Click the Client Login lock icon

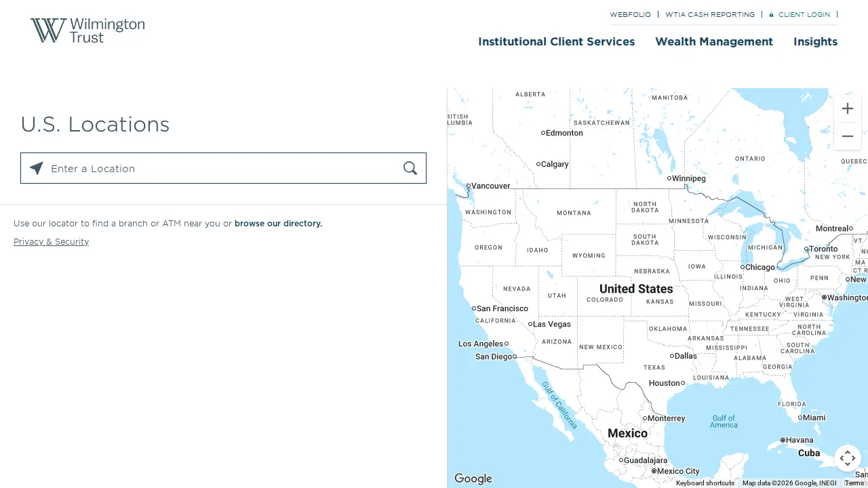(771, 14)
